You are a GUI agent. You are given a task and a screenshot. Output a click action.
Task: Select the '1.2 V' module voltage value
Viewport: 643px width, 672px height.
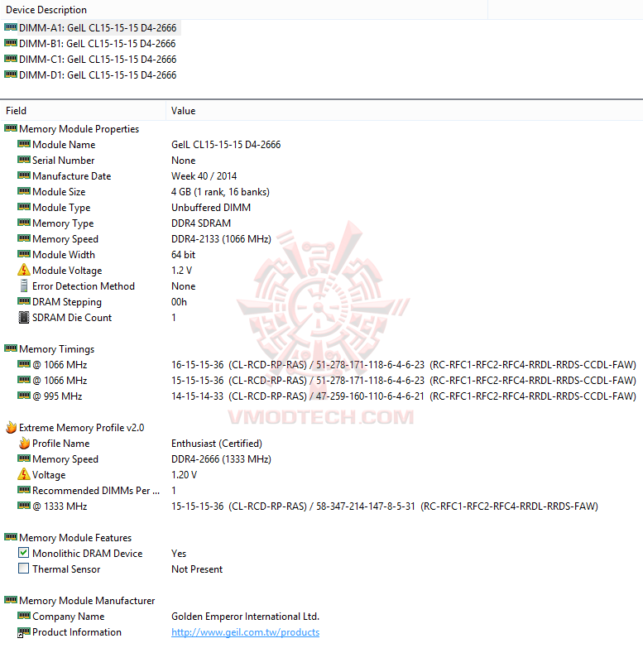(182, 271)
